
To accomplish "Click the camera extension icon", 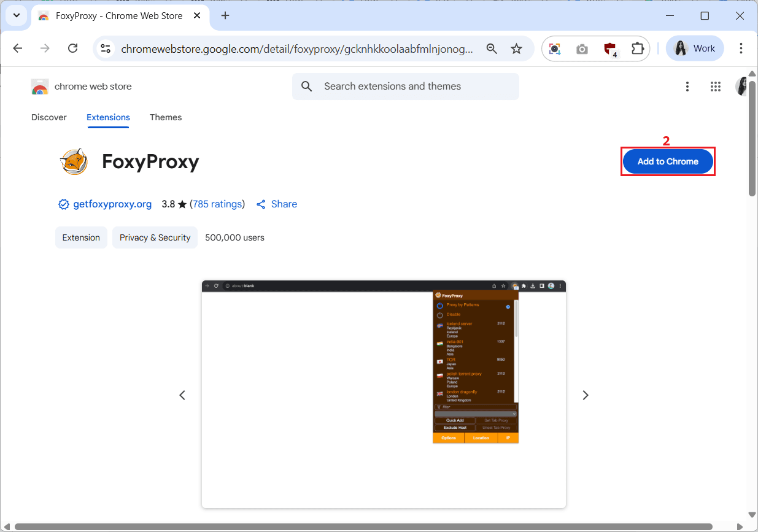I will point(582,48).
